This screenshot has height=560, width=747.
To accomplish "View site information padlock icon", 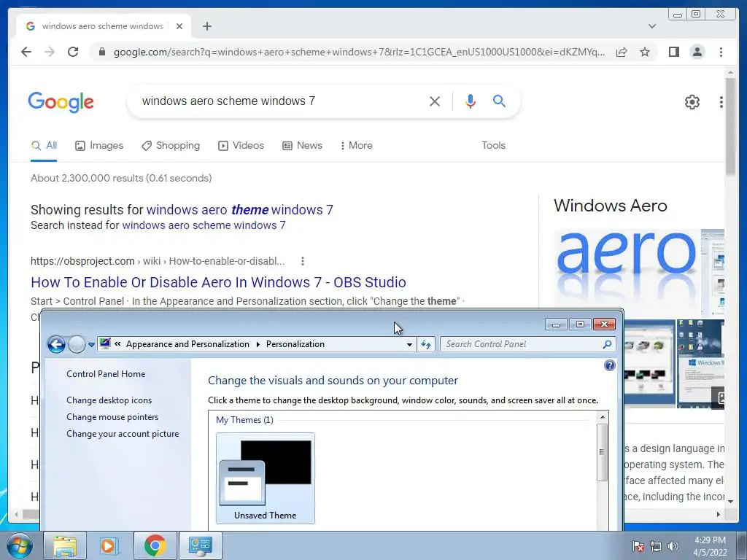I will tap(101, 52).
